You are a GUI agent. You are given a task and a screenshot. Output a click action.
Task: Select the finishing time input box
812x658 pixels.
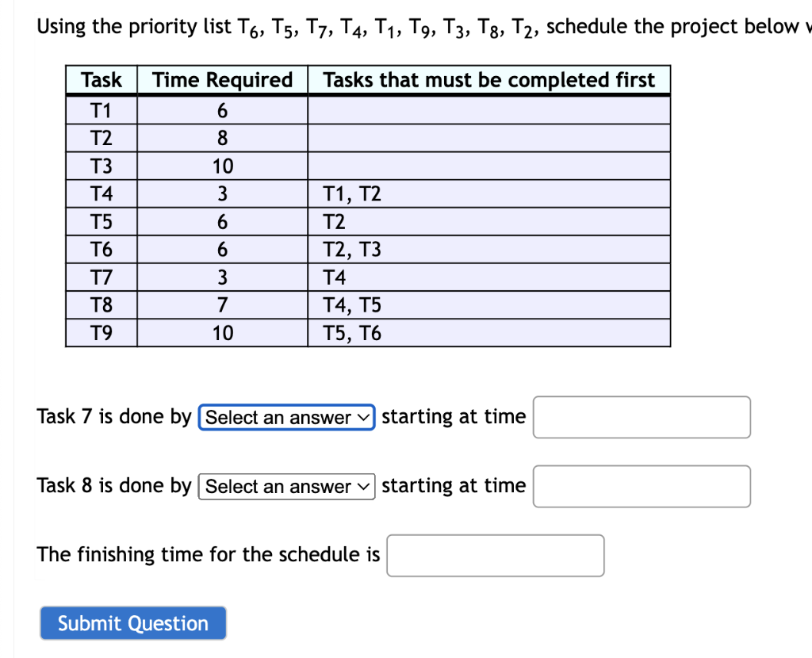[x=495, y=555]
